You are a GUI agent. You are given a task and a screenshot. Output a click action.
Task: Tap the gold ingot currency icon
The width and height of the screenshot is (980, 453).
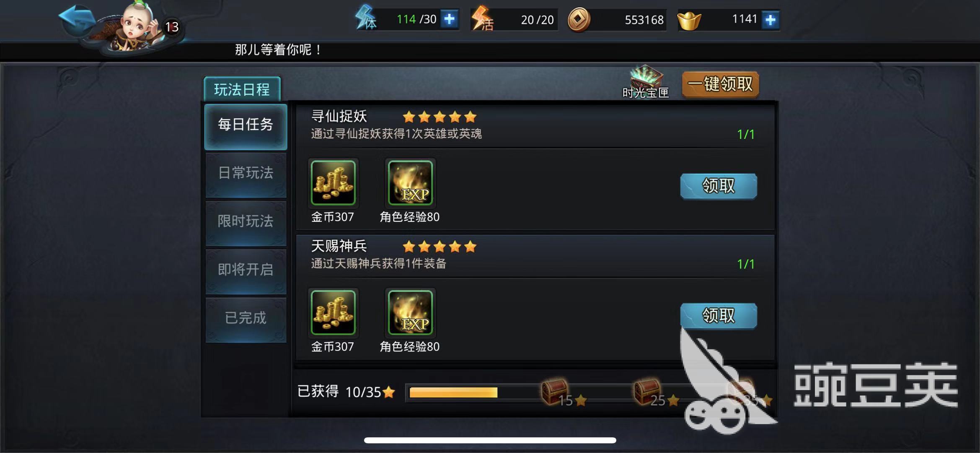[x=689, y=21]
